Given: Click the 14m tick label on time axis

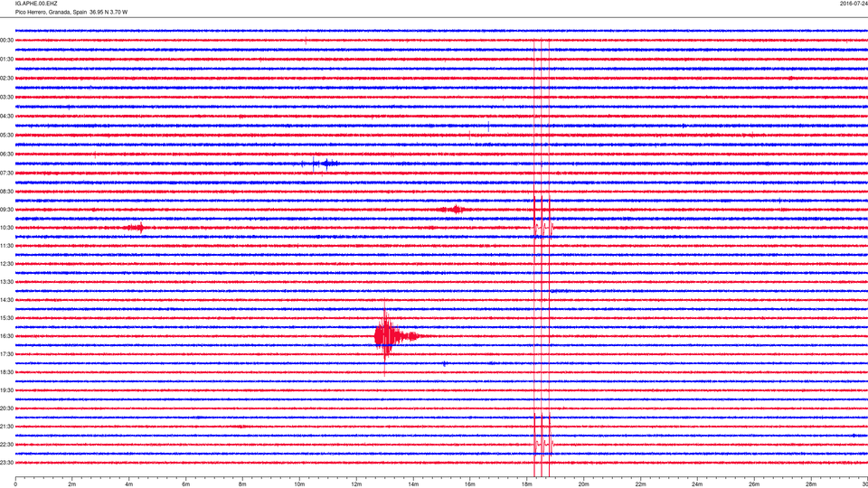Looking at the screenshot, I should click(413, 484).
